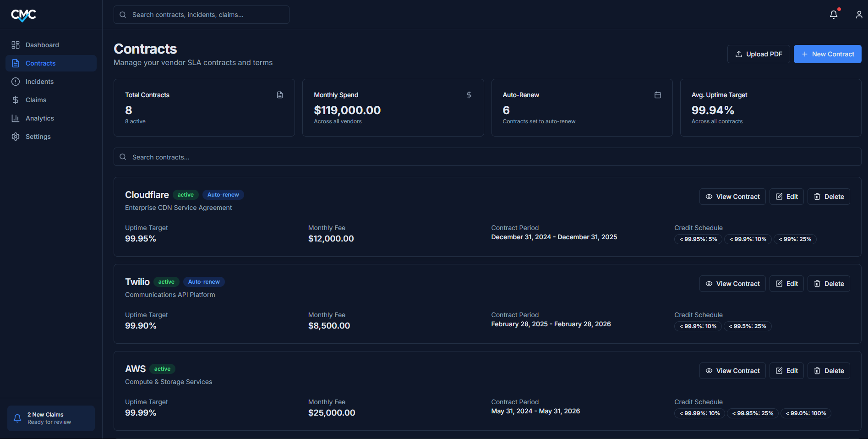Open the user profile icon
The width and height of the screenshot is (868, 439).
point(859,15)
